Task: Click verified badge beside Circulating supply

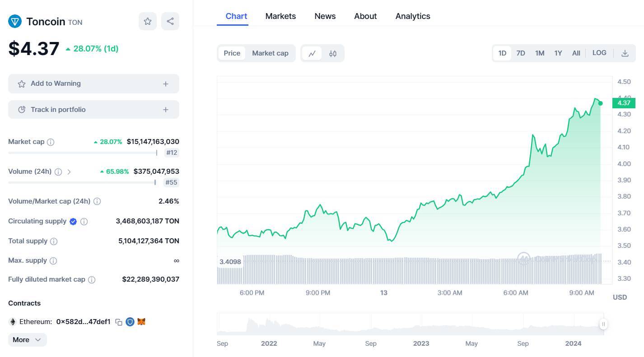Action: pyautogui.click(x=73, y=221)
